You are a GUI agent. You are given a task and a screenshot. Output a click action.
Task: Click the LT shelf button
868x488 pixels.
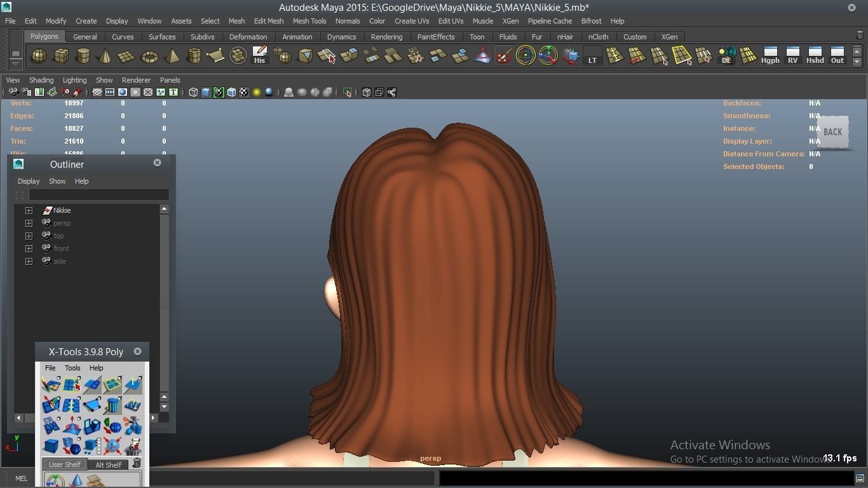pyautogui.click(x=592, y=56)
